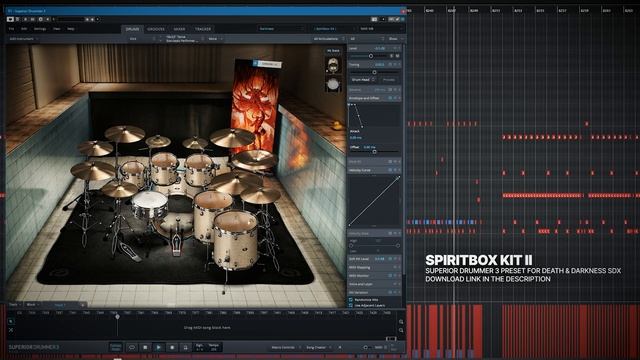Switch to the TRACKER tab
Viewport: 640px width, 360px height.
(x=203, y=29)
